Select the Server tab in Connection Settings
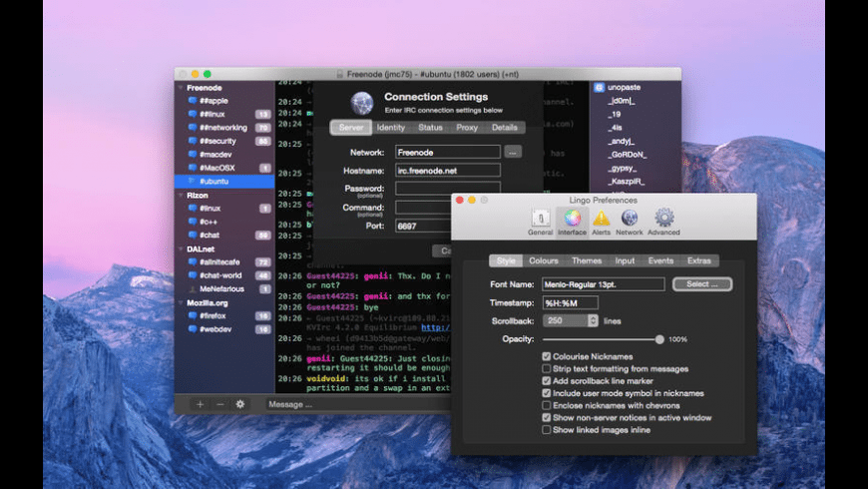 (351, 128)
